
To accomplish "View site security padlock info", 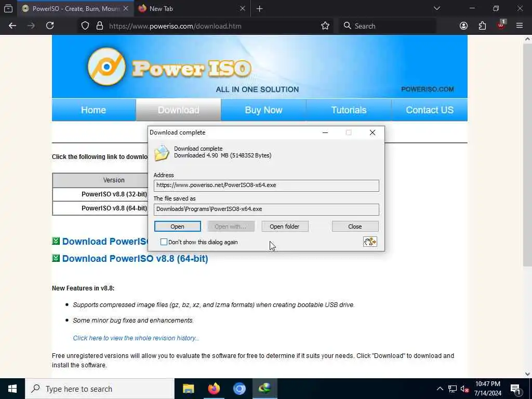I will click(x=99, y=26).
